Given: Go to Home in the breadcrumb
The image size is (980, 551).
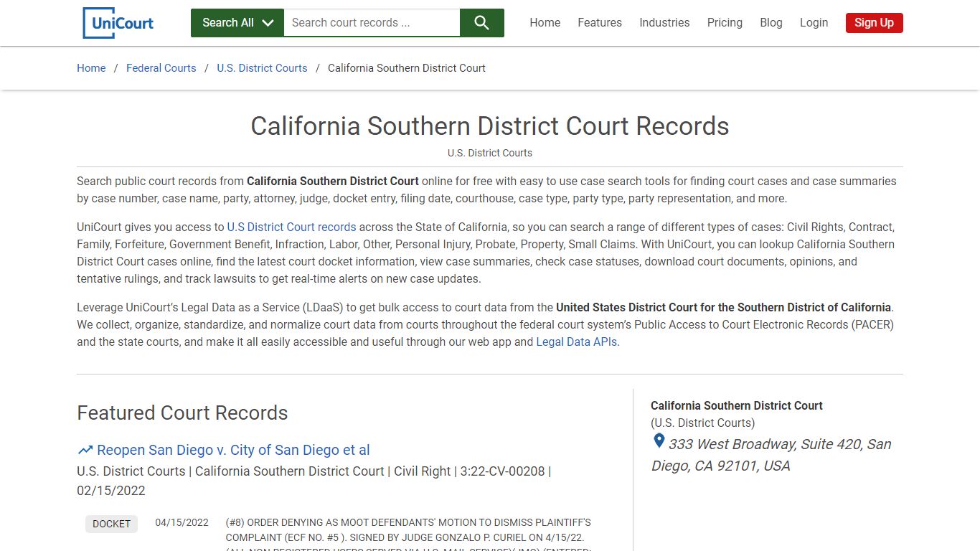Looking at the screenshot, I should pos(91,68).
